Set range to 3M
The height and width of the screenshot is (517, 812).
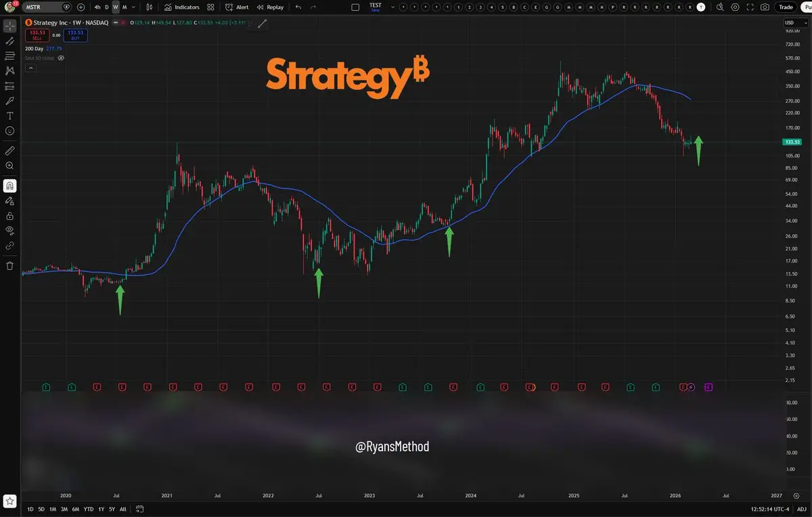pos(64,509)
